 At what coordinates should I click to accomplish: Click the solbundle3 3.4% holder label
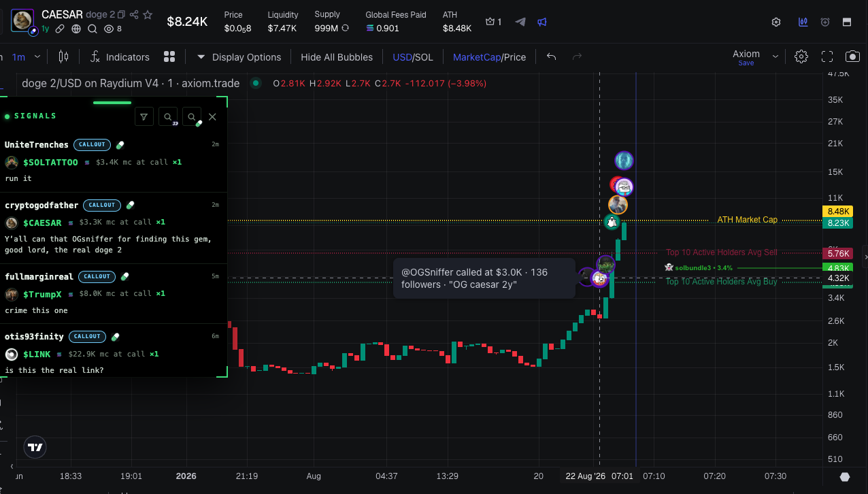699,267
